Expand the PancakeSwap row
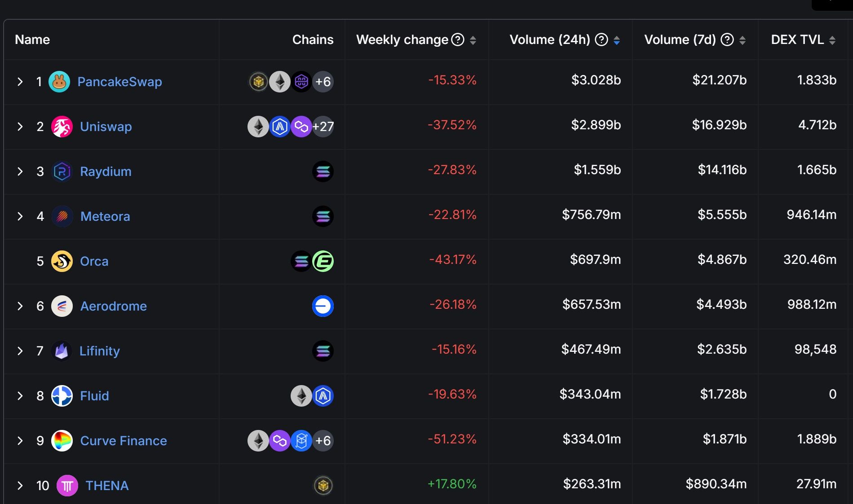Screen dimensions: 853x504 pos(20,82)
